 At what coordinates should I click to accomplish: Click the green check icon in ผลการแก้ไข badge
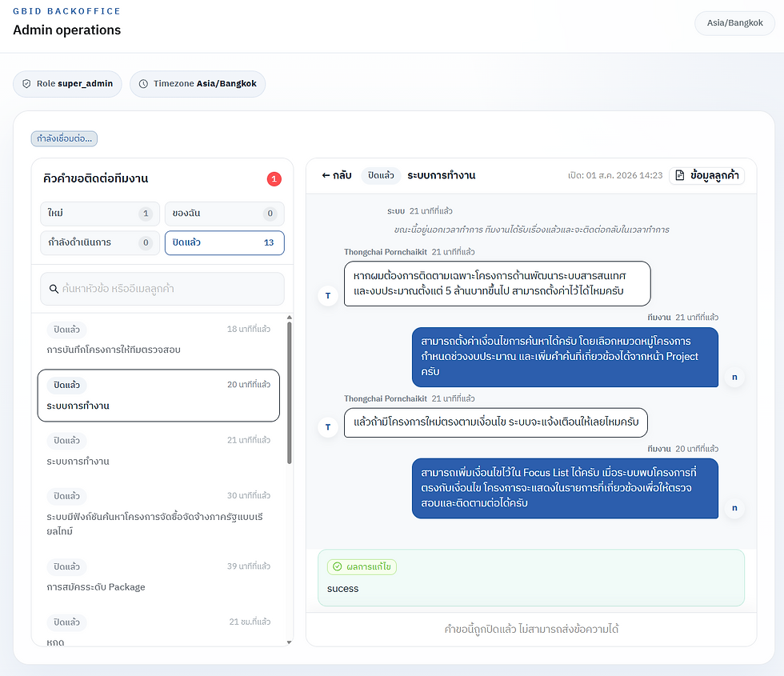pos(338,566)
